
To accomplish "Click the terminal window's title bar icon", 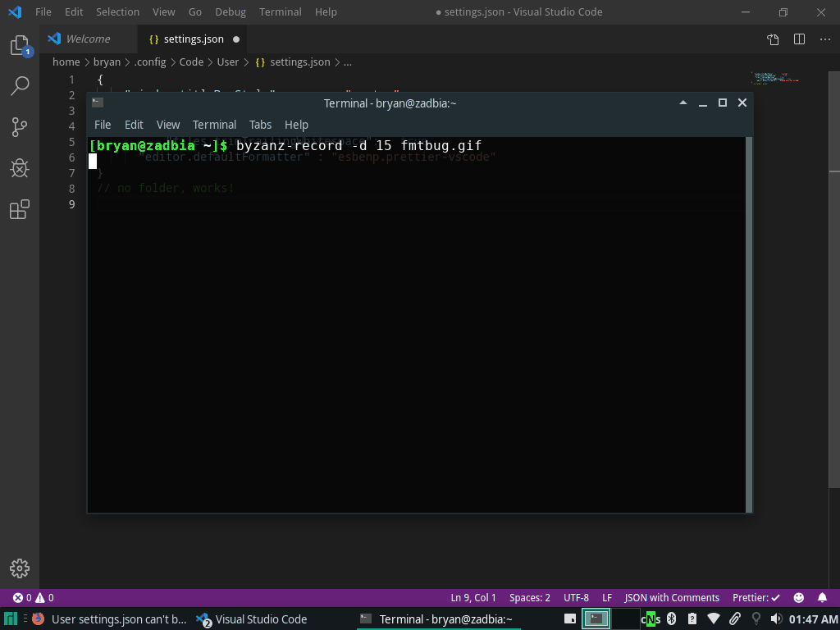I will click(x=98, y=103).
